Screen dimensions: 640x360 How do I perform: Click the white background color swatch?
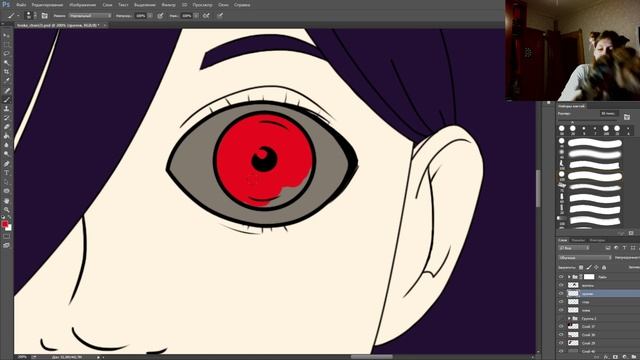click(x=9, y=228)
